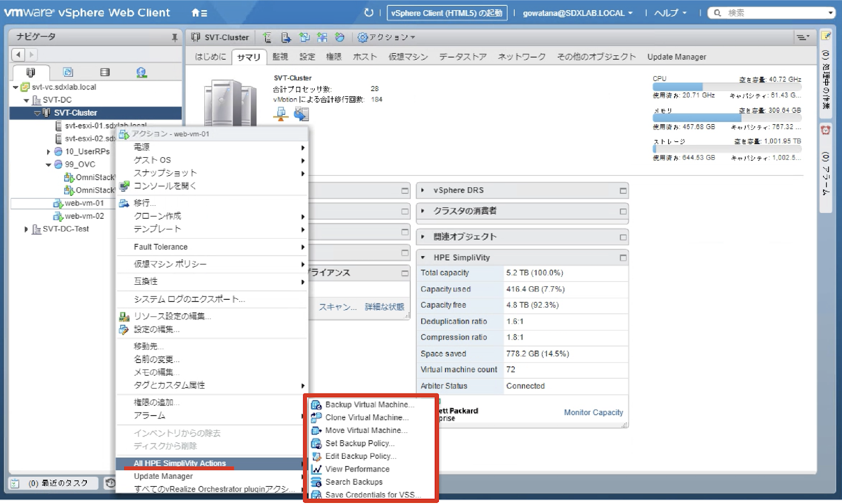Open the work in progress sidebar icon
Image resolution: width=842 pixels, height=504 pixels.
click(826, 36)
